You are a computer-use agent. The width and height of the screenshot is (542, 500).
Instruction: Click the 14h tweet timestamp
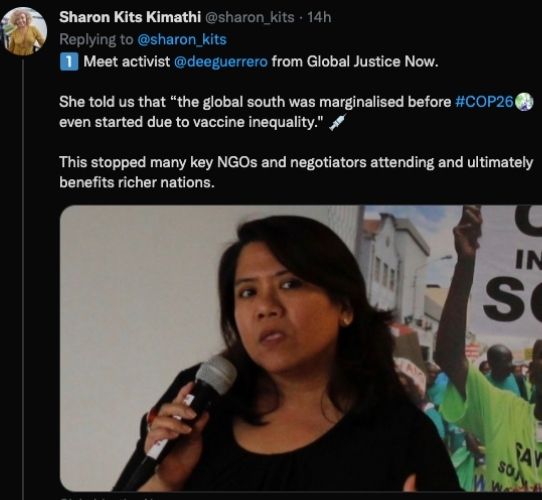(319, 17)
